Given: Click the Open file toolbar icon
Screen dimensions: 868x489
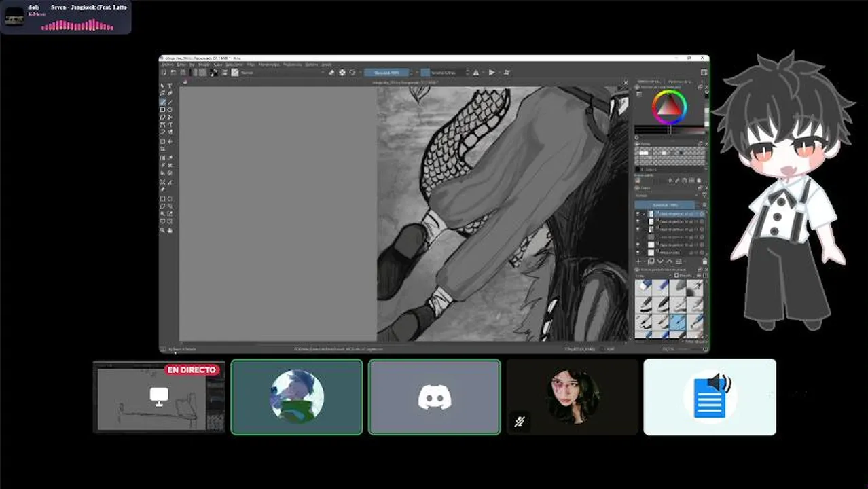Looking at the screenshot, I should point(173,73).
